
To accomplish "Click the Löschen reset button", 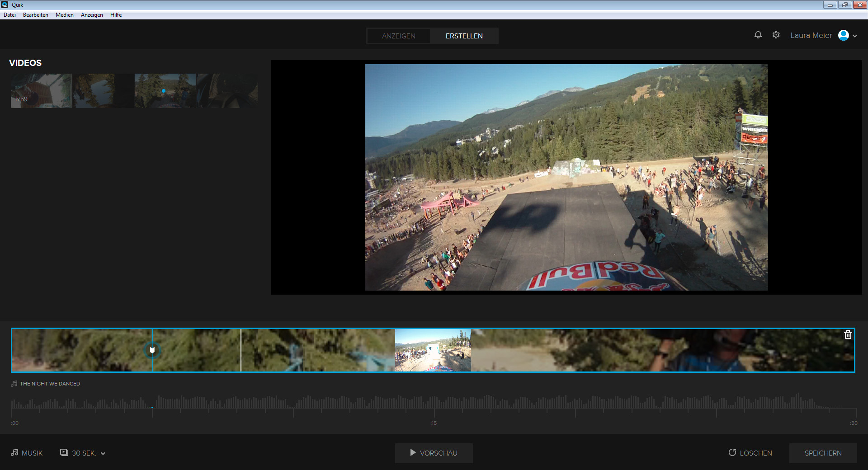I will click(750, 453).
